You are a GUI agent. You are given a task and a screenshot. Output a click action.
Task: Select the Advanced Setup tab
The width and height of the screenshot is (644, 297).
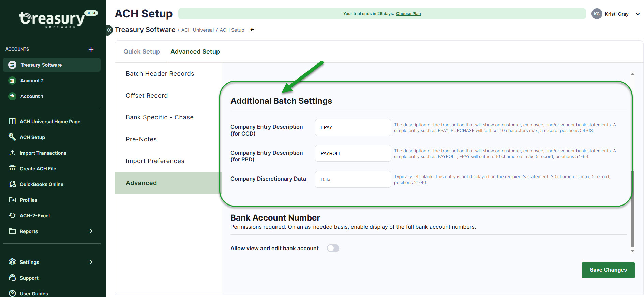click(195, 52)
